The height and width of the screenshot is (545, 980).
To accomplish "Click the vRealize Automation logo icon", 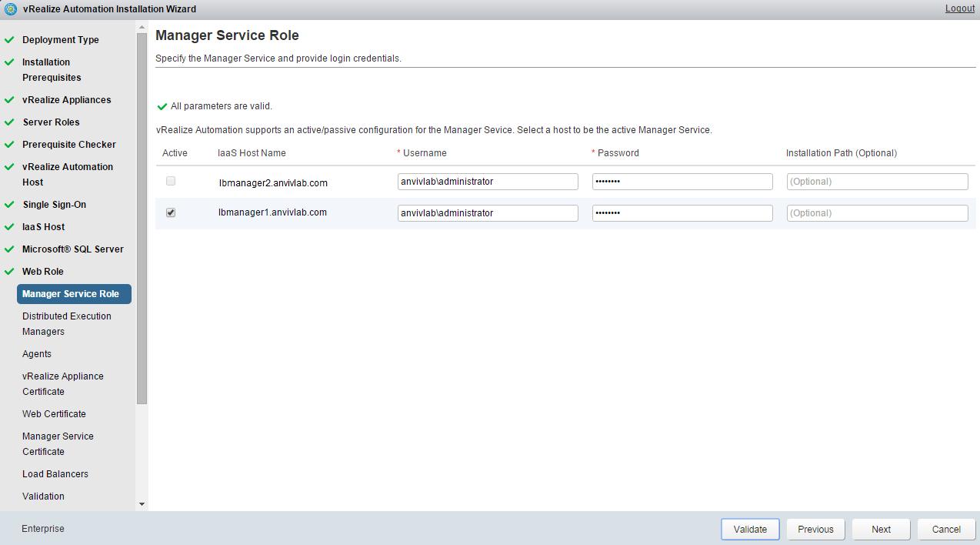I will [x=11, y=9].
